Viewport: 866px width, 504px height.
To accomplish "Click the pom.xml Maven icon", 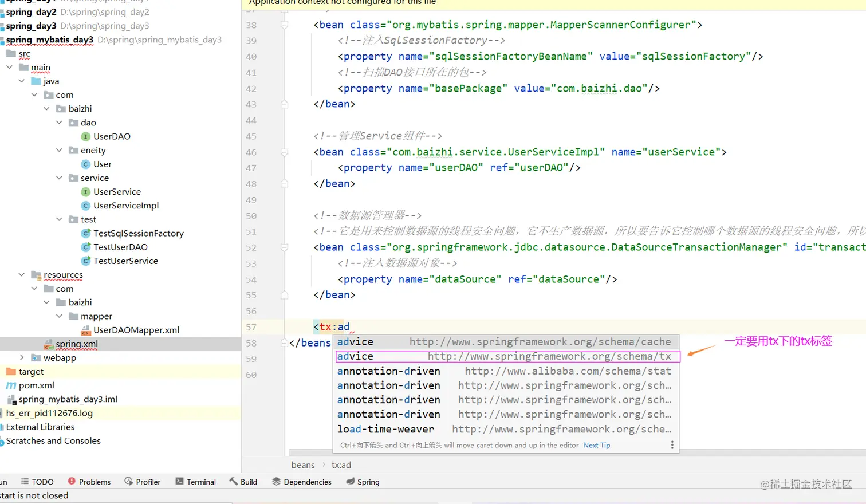I will click(11, 385).
